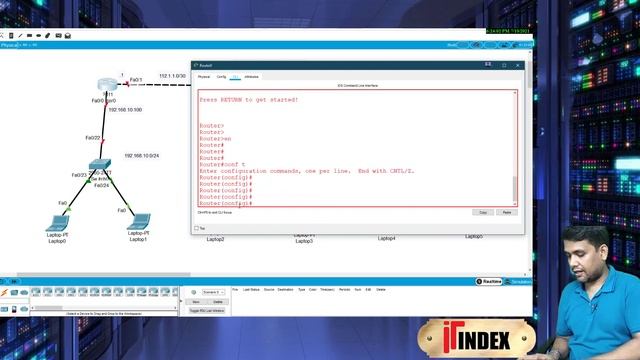The height and width of the screenshot is (360, 640).
Task: Switch to Realtime mode
Action: coord(489,282)
